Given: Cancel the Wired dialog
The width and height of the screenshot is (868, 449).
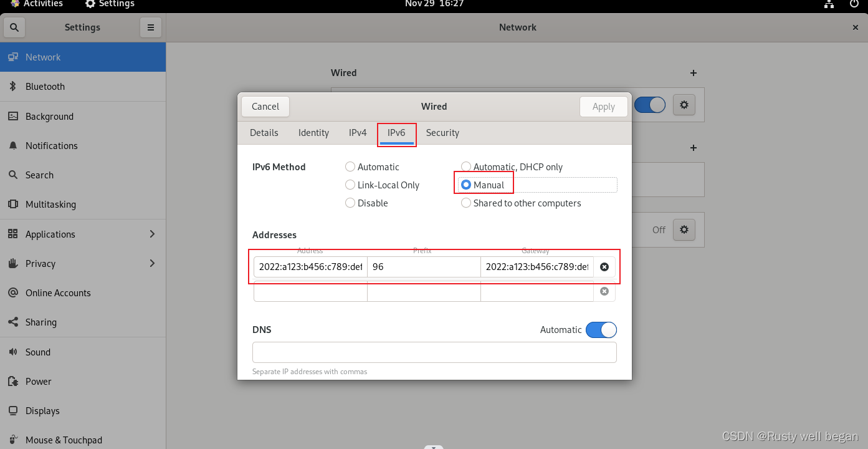Looking at the screenshot, I should 265,107.
